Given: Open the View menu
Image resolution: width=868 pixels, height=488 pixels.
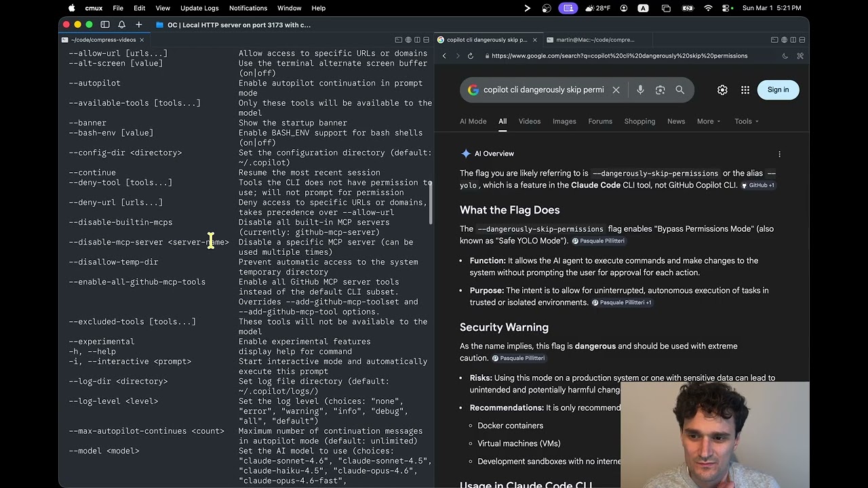Looking at the screenshot, I should pyautogui.click(x=163, y=8).
